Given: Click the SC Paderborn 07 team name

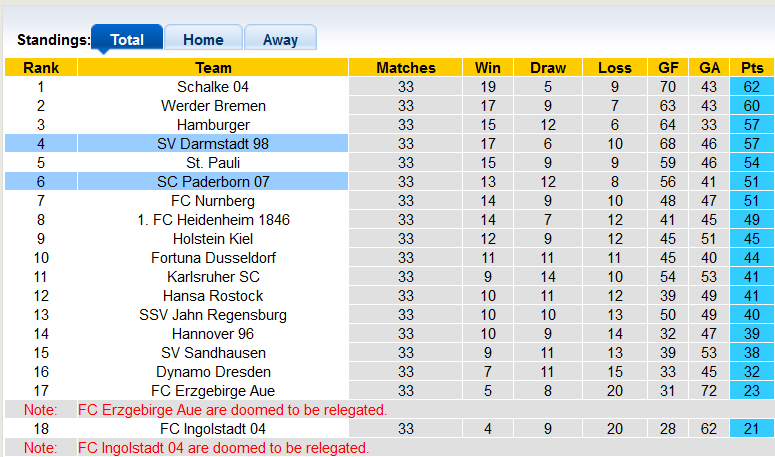Looking at the screenshot, I should (213, 182).
